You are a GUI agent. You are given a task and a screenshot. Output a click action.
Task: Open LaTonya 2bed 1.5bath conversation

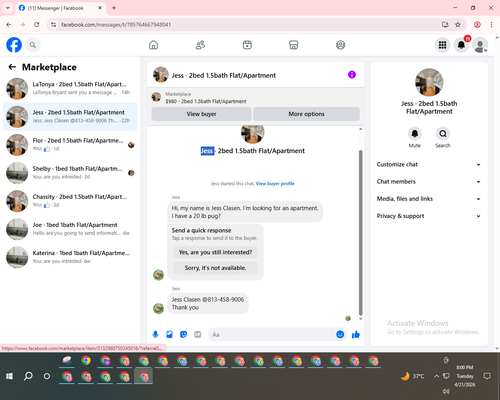[x=70, y=88]
